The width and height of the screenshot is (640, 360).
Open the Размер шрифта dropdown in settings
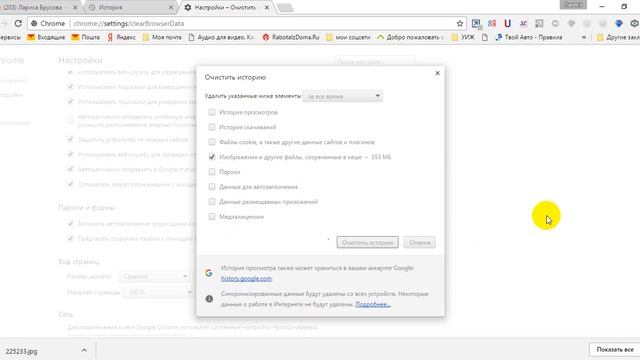click(155, 276)
